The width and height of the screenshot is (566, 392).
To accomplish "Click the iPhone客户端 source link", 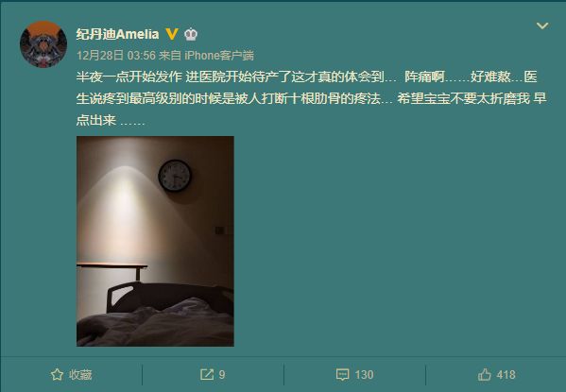I will tap(219, 55).
